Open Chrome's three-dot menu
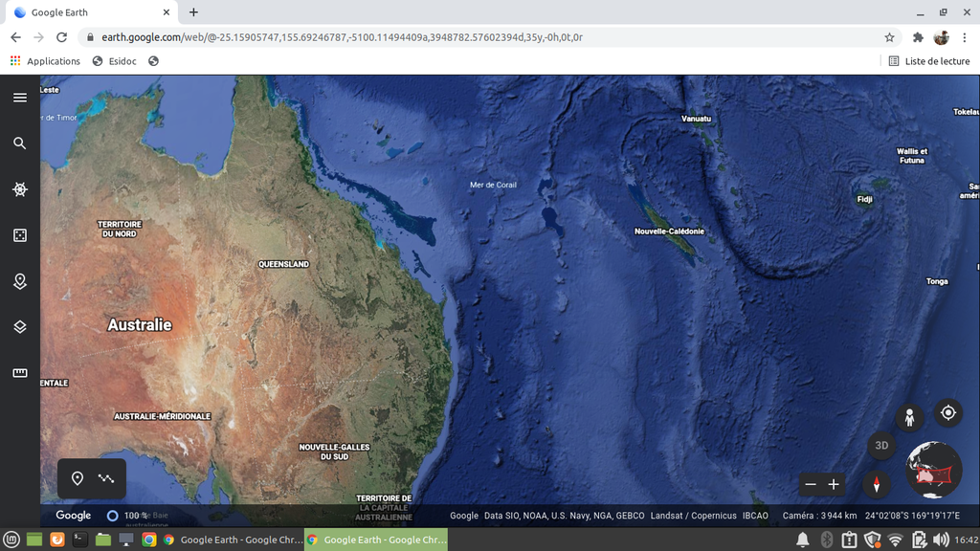The width and height of the screenshot is (980, 551). pyautogui.click(x=965, y=37)
